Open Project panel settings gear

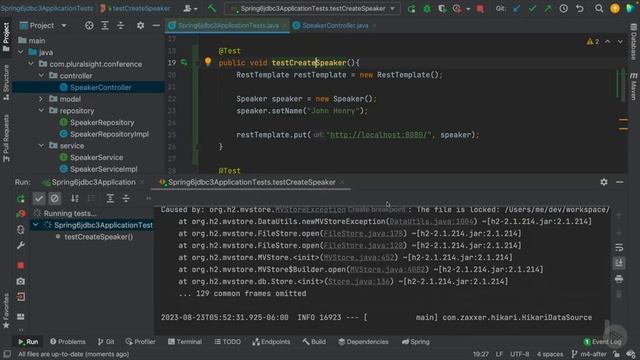point(140,26)
